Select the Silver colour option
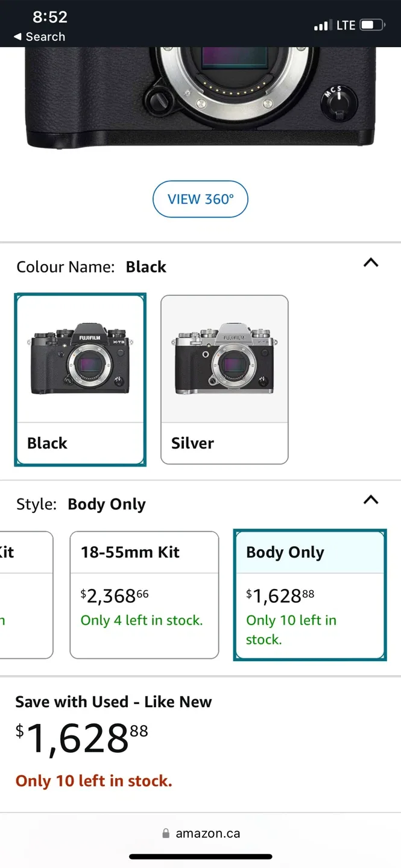The height and width of the screenshot is (868, 401). 224,380
